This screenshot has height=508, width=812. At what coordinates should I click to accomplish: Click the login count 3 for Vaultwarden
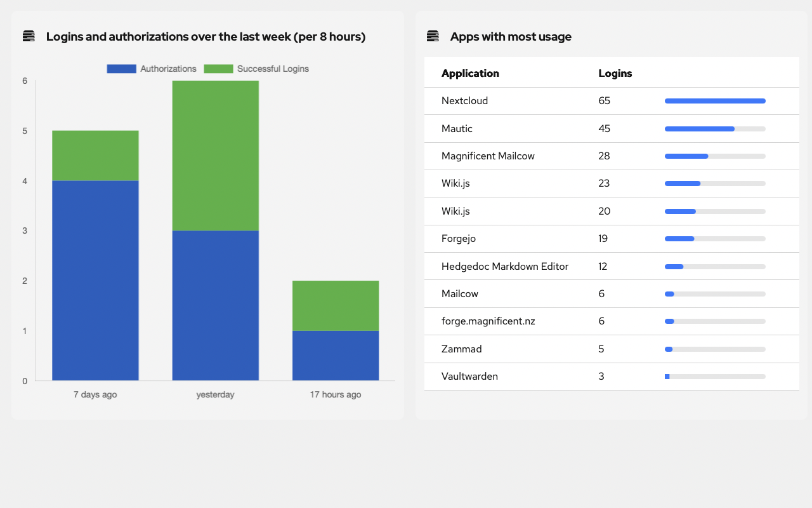[x=601, y=377]
